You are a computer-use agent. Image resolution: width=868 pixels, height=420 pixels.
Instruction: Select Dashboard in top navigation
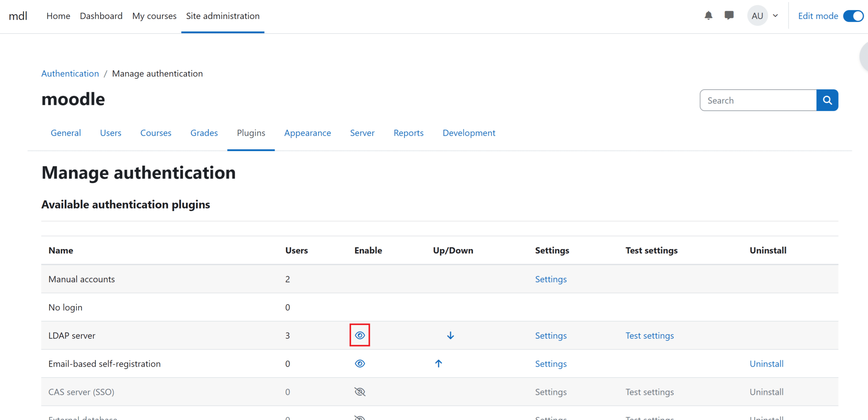point(101,16)
